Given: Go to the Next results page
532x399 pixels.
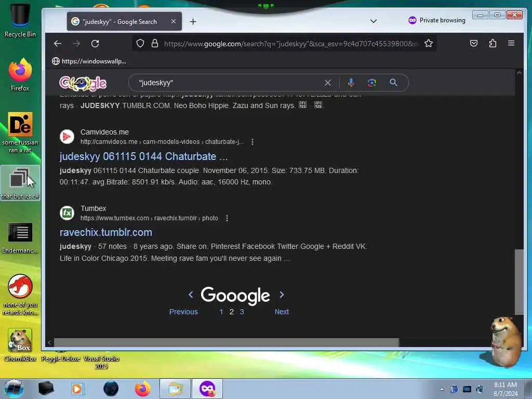Looking at the screenshot, I should tap(282, 312).
